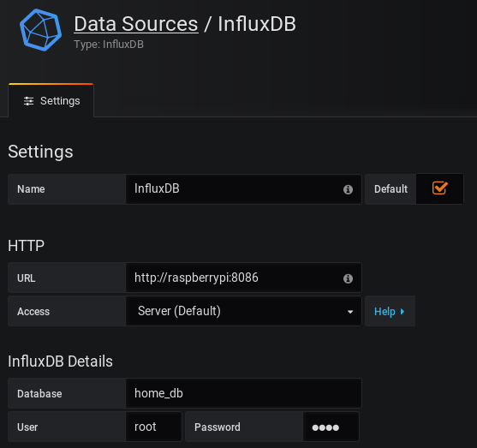Open the Access dropdown Server (Default)

pyautogui.click(x=244, y=311)
